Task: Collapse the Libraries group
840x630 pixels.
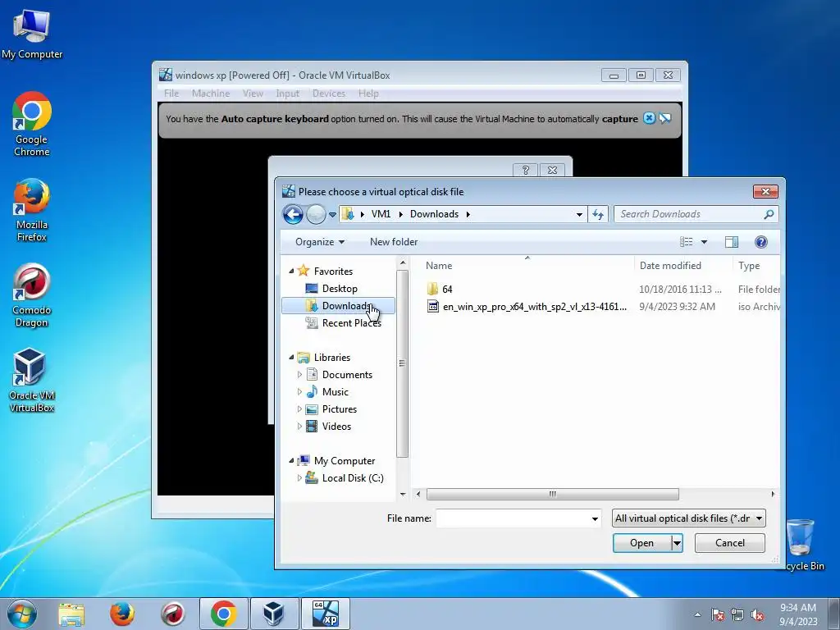Action: click(291, 358)
